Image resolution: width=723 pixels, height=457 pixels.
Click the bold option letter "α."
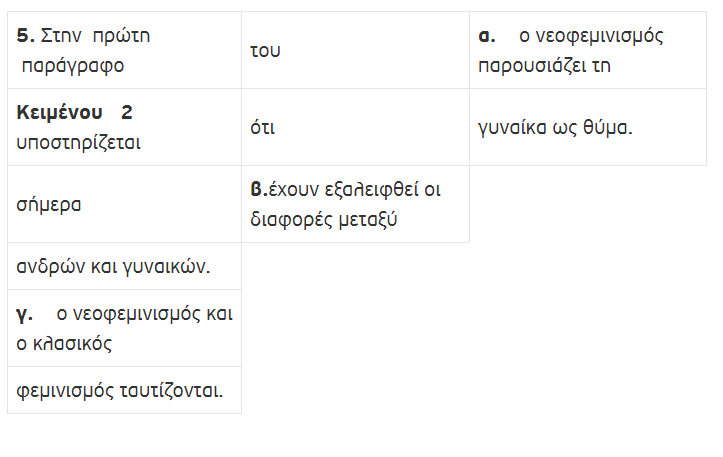tap(488, 35)
